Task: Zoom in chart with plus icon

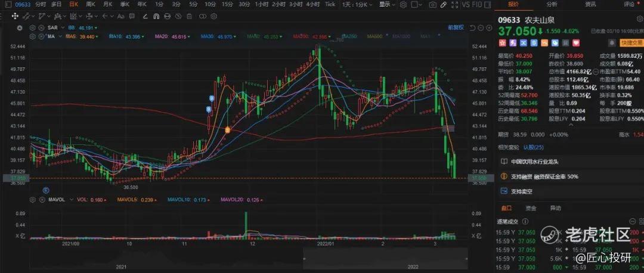Action: coord(489,27)
